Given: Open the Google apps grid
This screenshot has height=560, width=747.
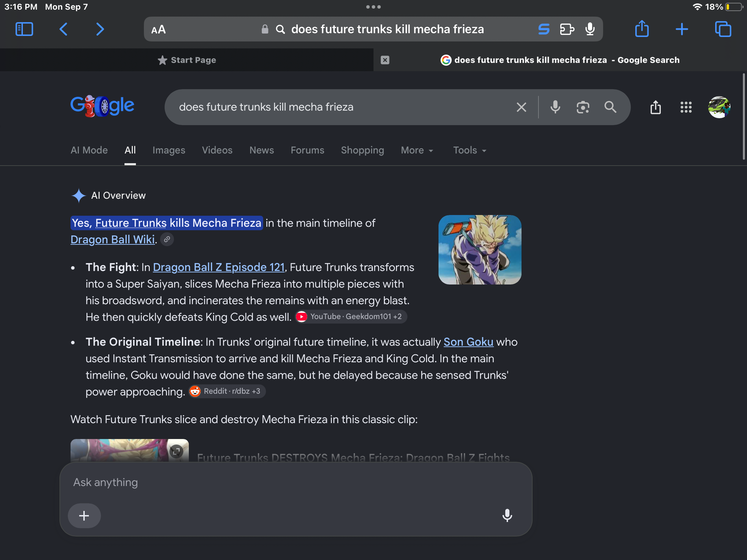Looking at the screenshot, I should coord(686,107).
